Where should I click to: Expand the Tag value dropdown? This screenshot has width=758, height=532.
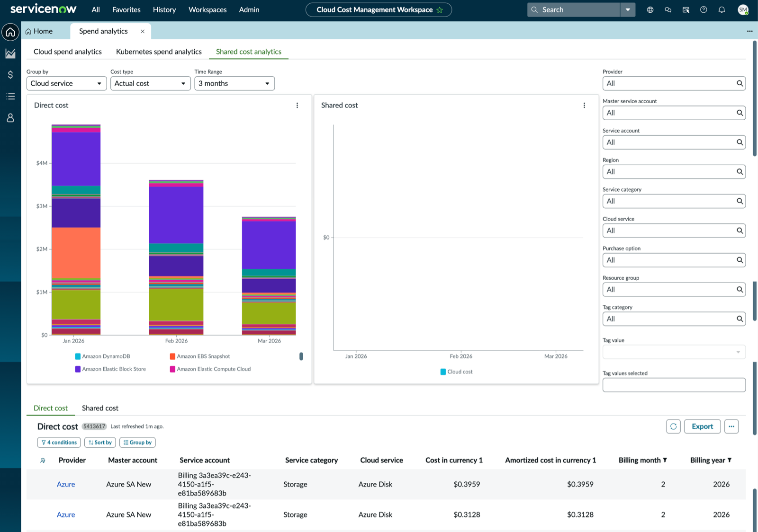[674, 352]
